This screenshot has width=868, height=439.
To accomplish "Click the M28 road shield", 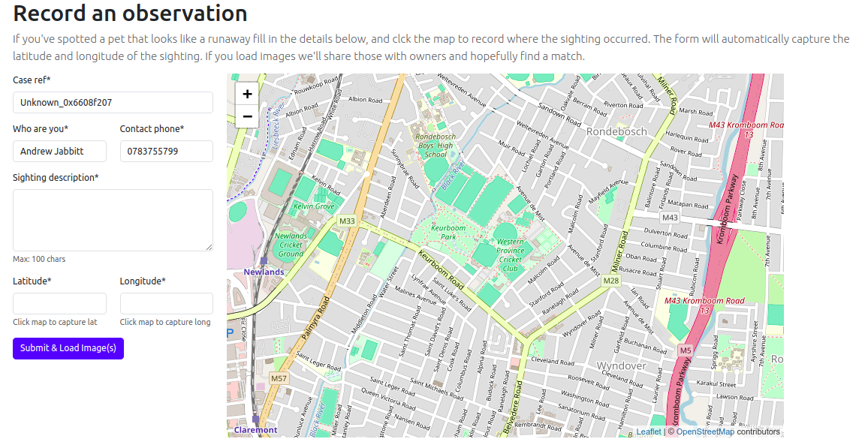I will 612,281.
